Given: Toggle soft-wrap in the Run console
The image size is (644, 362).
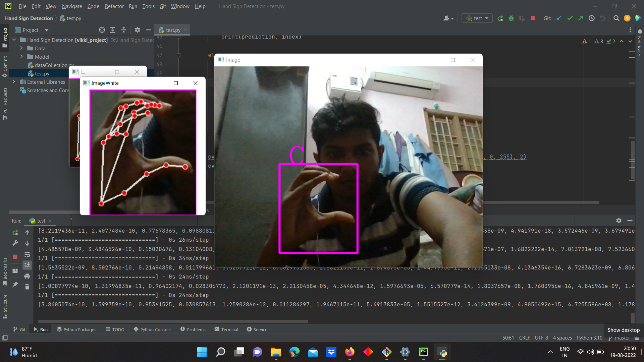Looking at the screenshot, I should [28, 255].
